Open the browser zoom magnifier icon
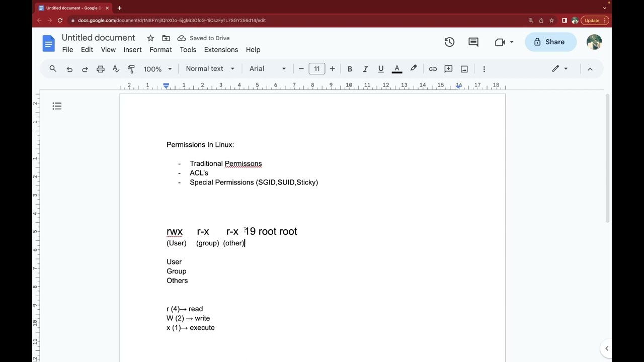The width and height of the screenshot is (644, 362). point(531,21)
